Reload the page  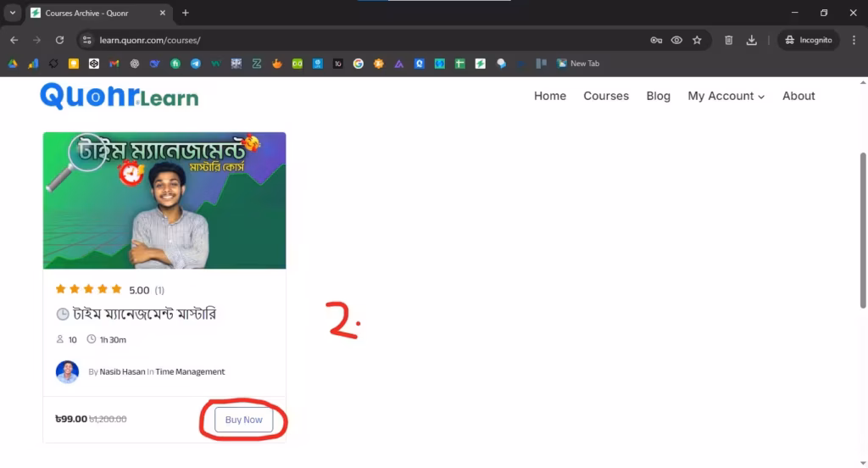(59, 40)
